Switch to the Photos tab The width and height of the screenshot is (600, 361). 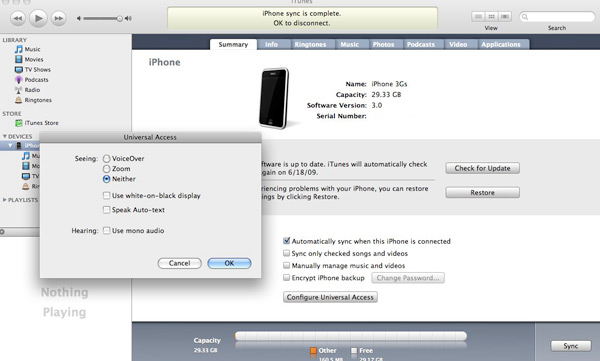[383, 44]
